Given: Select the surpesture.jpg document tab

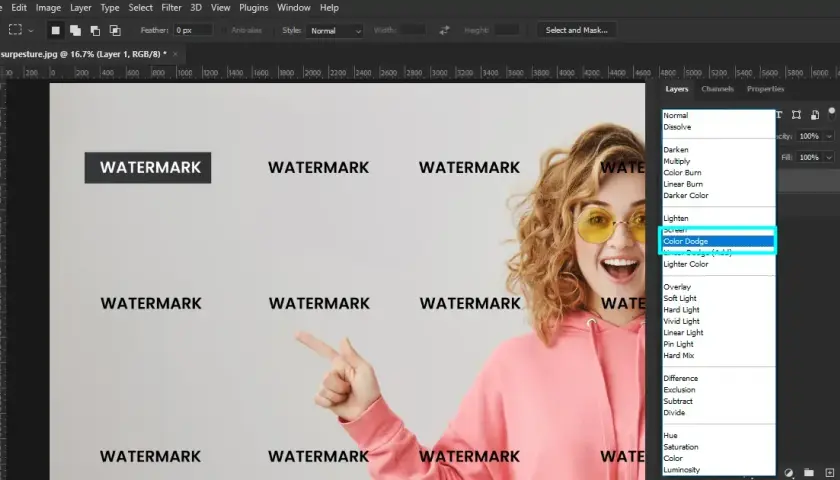Looking at the screenshot, I should point(84,54).
